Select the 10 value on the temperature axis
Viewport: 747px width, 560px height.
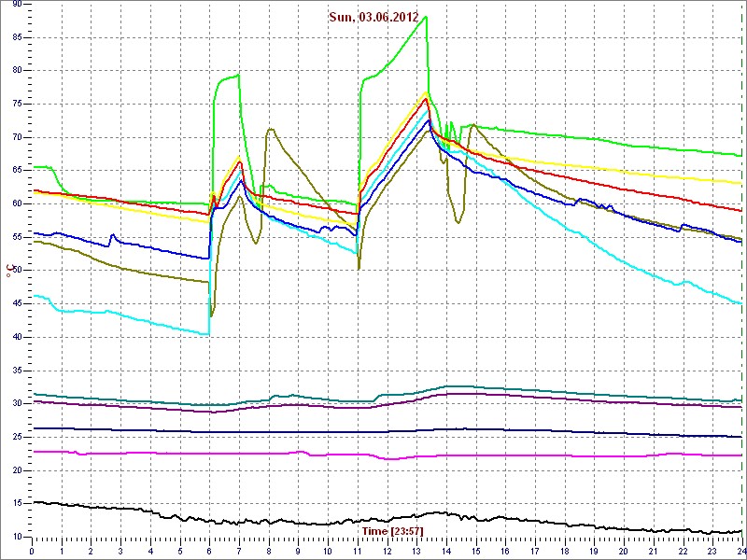tap(17, 537)
